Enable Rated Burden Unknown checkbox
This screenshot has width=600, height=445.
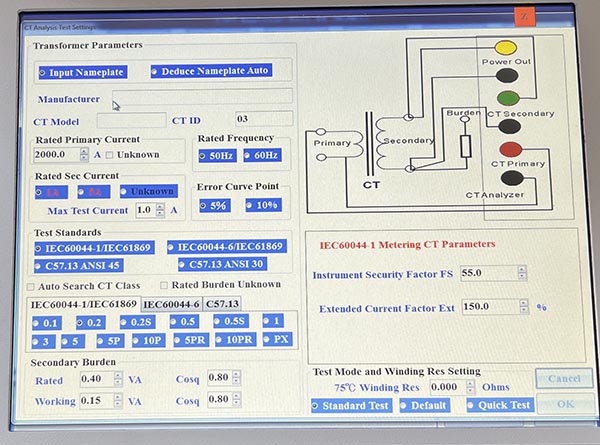(164, 285)
